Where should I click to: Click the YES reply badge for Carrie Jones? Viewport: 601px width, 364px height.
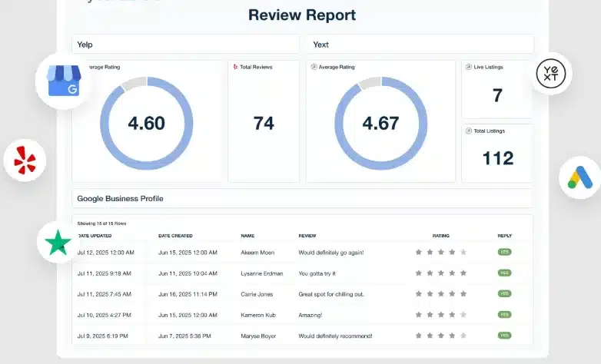[x=505, y=293]
